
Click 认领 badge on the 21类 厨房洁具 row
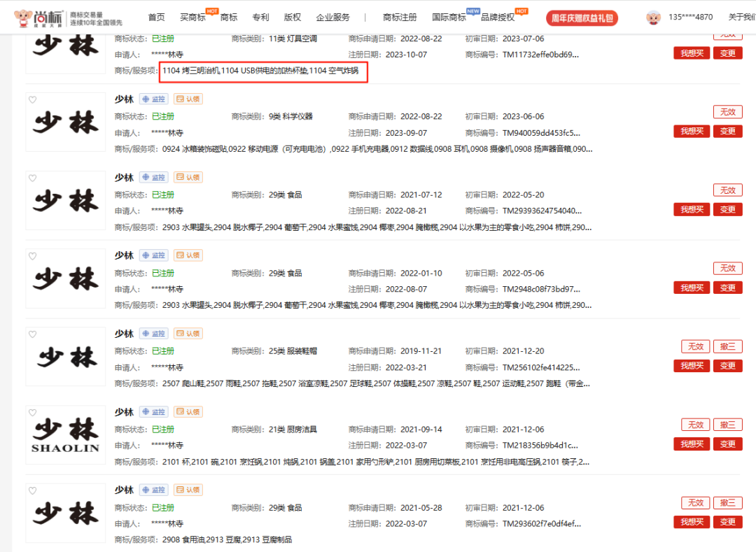click(188, 412)
